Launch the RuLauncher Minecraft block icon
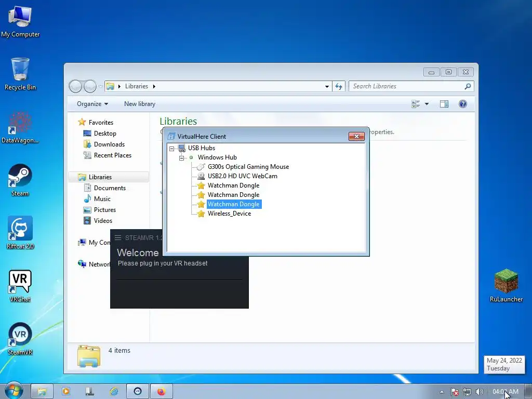Viewport: 532px width, 399px height. [x=506, y=285]
